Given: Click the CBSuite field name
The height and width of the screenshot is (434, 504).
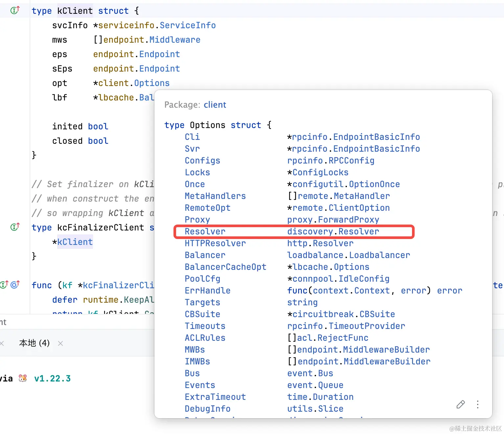Looking at the screenshot, I should (x=202, y=314).
